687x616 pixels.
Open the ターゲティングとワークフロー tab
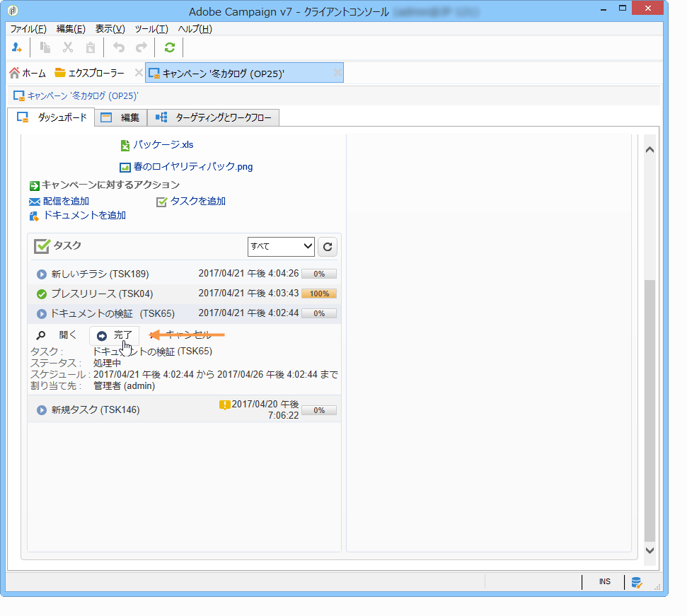pyautogui.click(x=214, y=117)
